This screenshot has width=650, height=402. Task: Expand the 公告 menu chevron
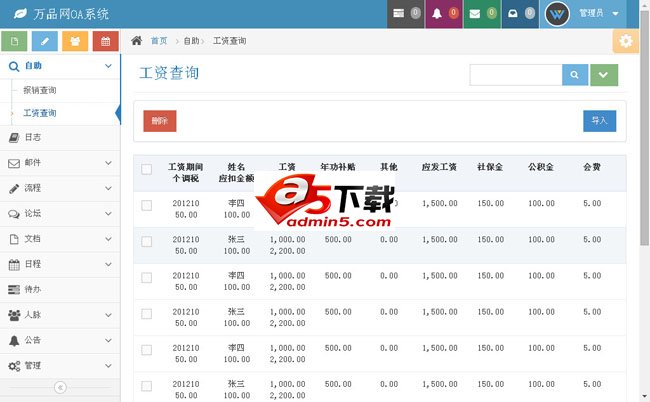coord(108,341)
